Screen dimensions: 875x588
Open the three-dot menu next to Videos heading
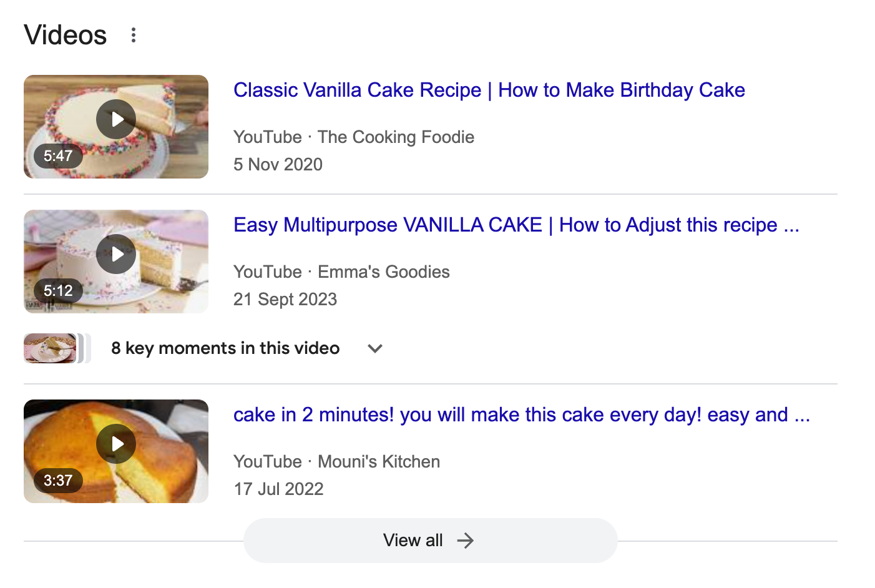pyautogui.click(x=133, y=36)
